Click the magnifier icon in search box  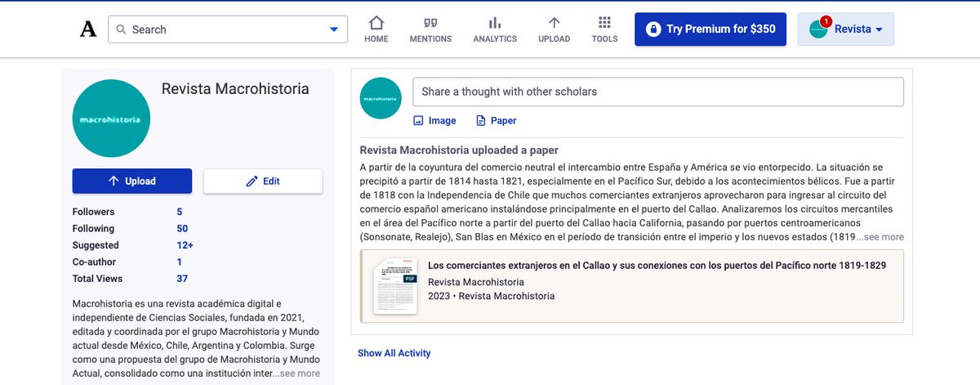[x=121, y=29]
